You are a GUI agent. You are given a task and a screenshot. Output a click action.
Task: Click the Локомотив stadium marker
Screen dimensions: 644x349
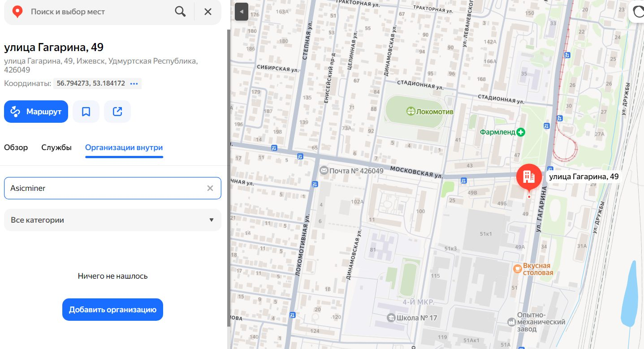pos(411,112)
